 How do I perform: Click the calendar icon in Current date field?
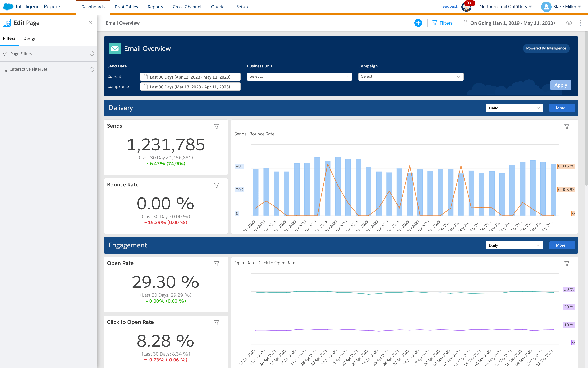[x=145, y=77]
